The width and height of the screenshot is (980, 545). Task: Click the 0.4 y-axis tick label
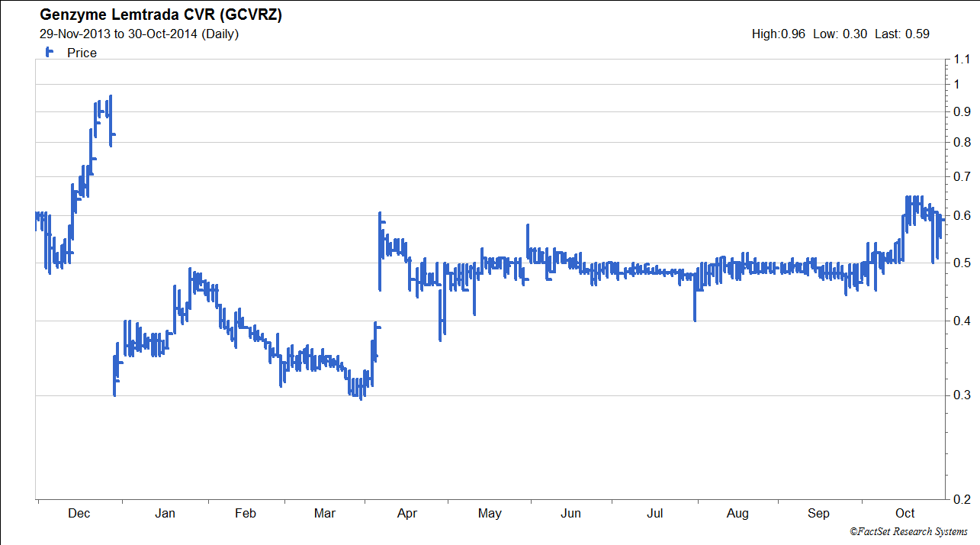(x=962, y=321)
